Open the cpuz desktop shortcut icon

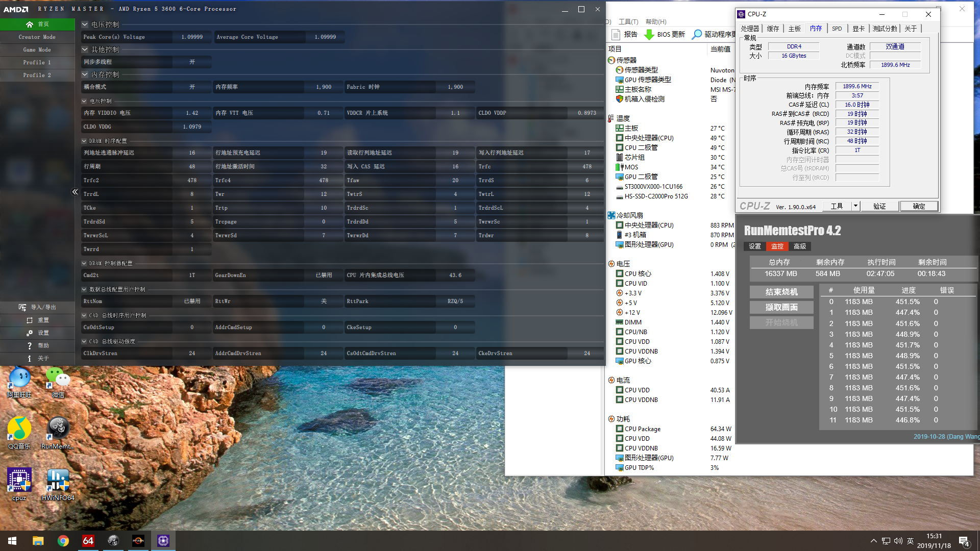click(19, 481)
